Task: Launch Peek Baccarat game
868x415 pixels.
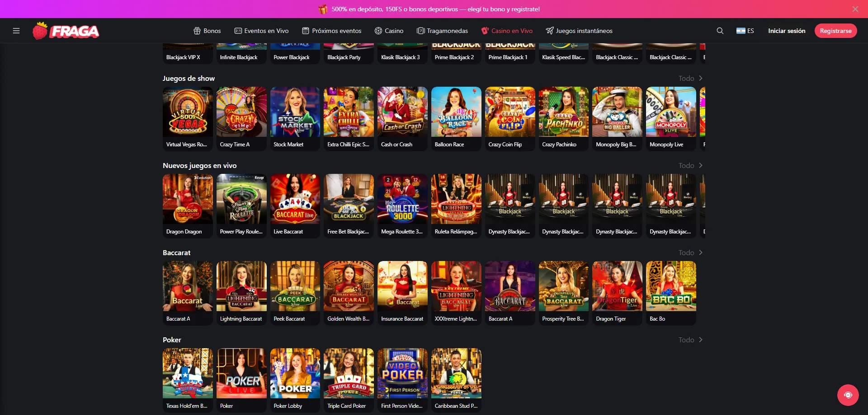Action: click(295, 293)
